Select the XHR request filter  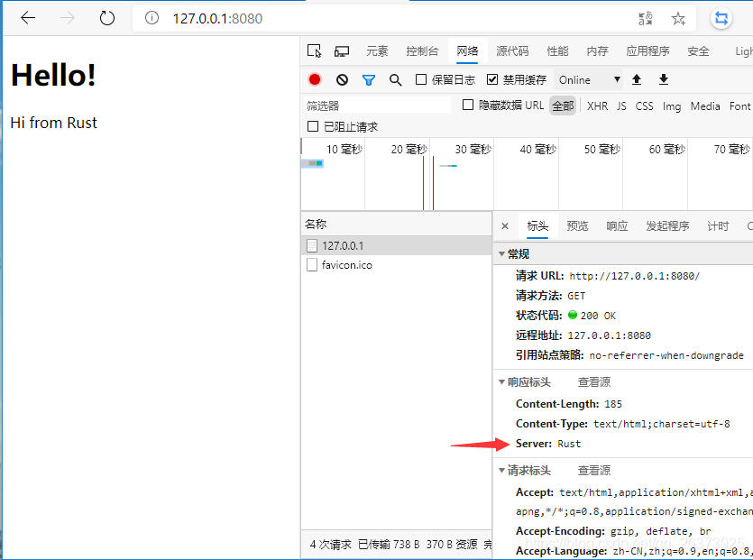click(x=597, y=106)
